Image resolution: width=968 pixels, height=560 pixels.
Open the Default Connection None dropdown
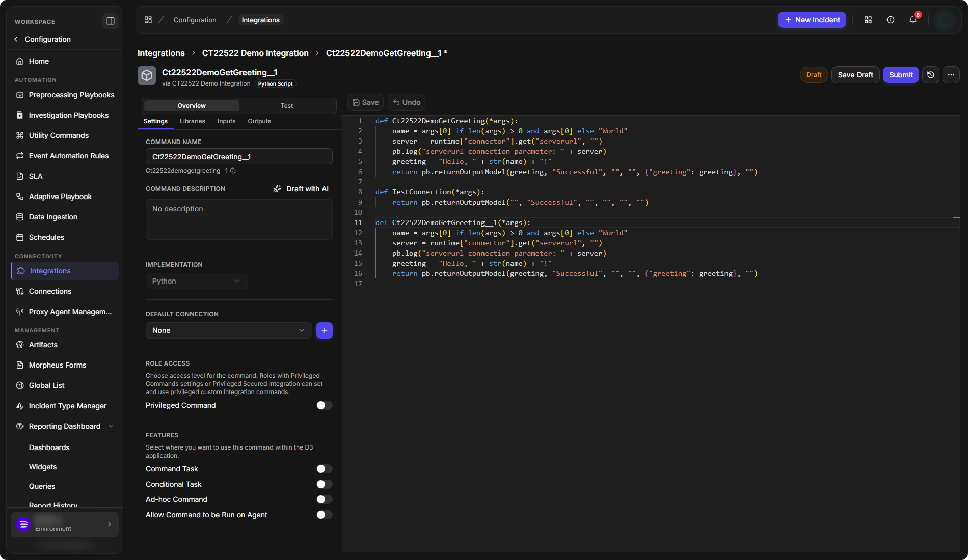point(229,330)
